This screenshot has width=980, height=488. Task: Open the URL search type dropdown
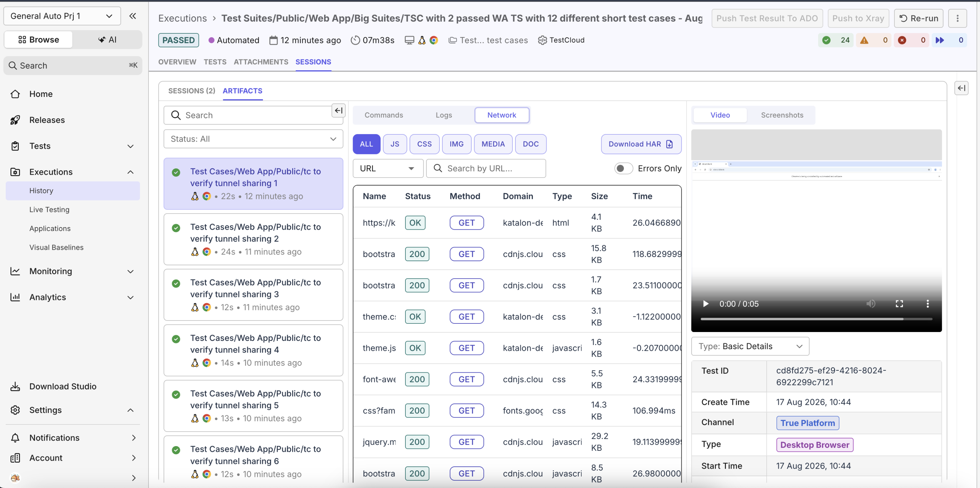pos(388,168)
